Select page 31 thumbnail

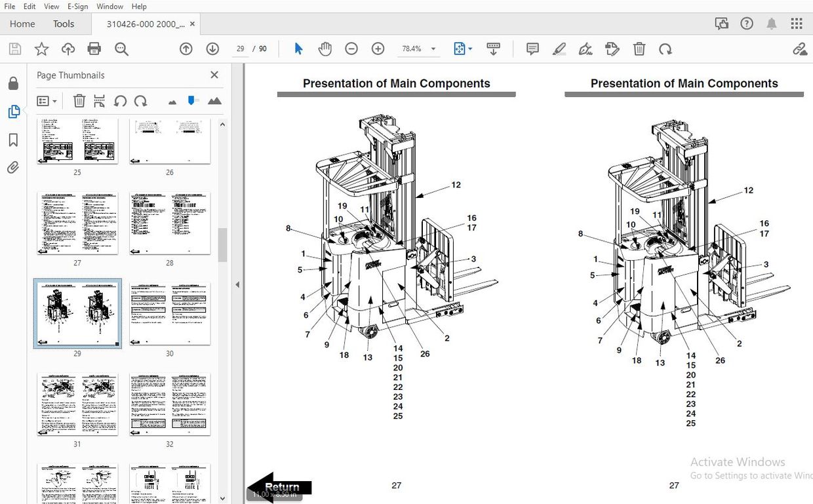77,404
